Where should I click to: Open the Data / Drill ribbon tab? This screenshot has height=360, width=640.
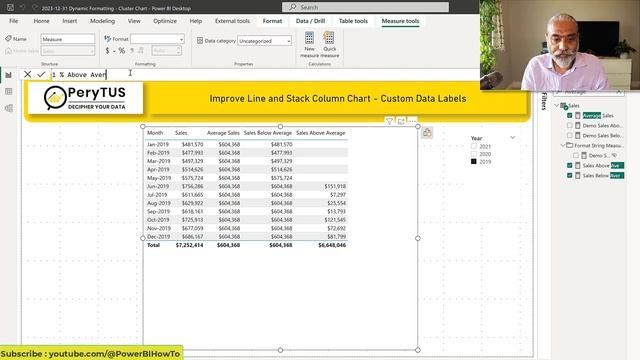click(310, 21)
